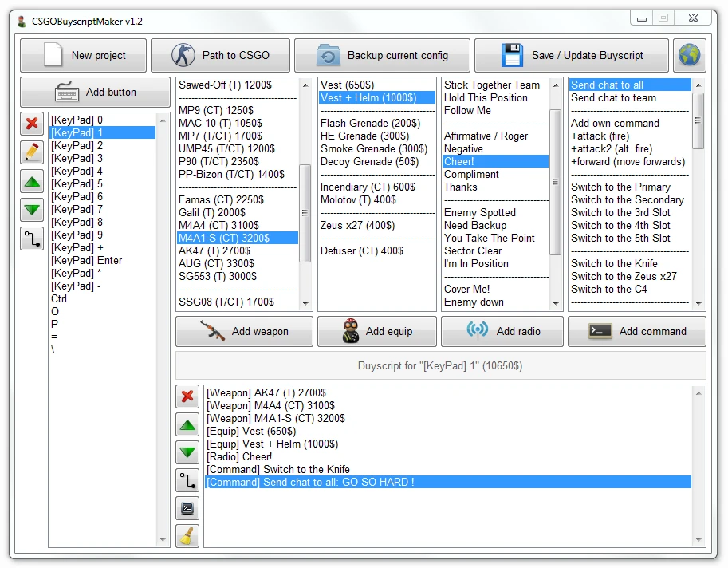Click the terminal icon in the buyscript panel
The height and width of the screenshot is (568, 728).
187,507
